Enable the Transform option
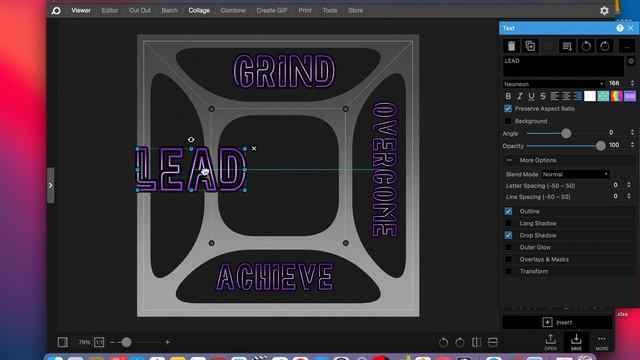This screenshot has height=360, width=640. (508, 271)
